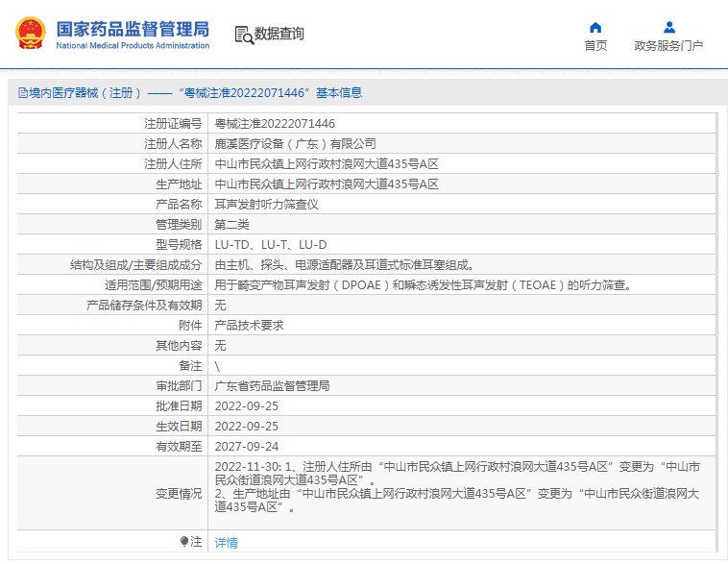
Task: Click the 其他内容 row label
Action: tap(179, 346)
